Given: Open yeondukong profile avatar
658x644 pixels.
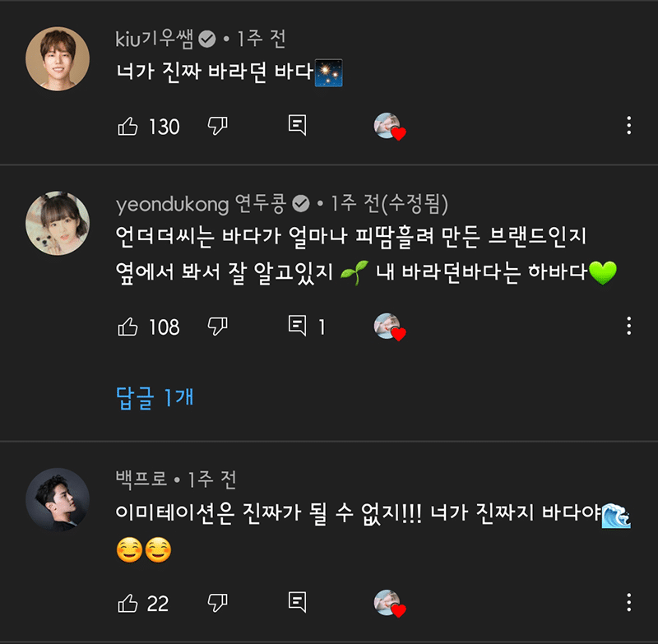Looking at the screenshot, I should click(x=58, y=223).
